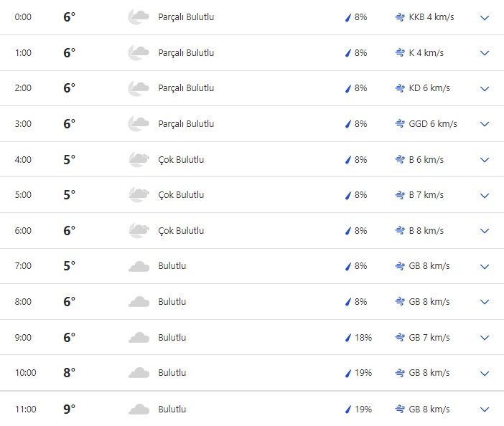The height and width of the screenshot is (426, 504).
Task: Click the 9° temperature at 11:00
Action: coord(69,409)
